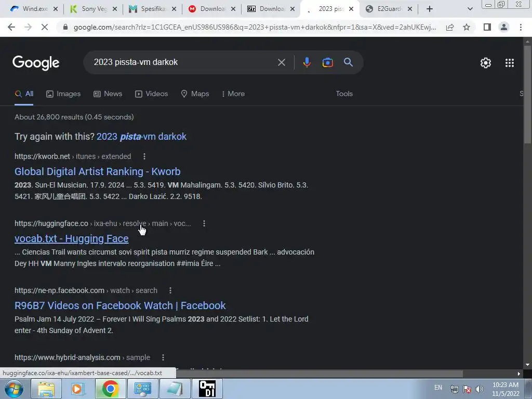The image size is (532, 399).
Task: Open the OFDI taskbar application
Action: 207,389
